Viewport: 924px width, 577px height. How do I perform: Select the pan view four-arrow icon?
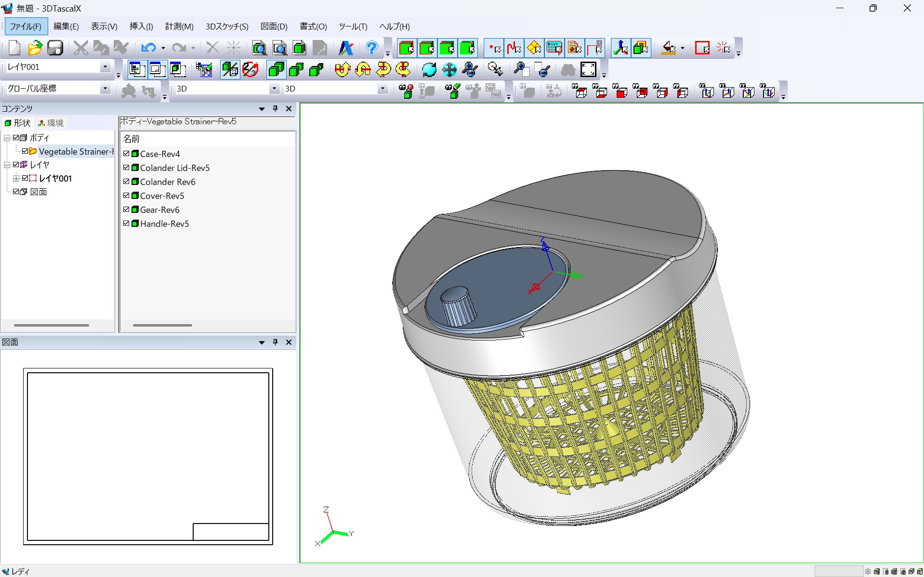[x=449, y=69]
